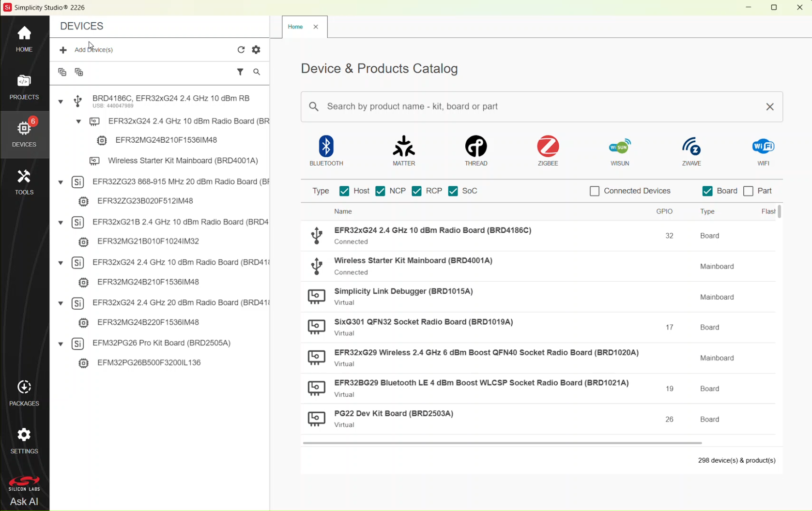
Task: Open devices panel settings gear
Action: (256, 50)
